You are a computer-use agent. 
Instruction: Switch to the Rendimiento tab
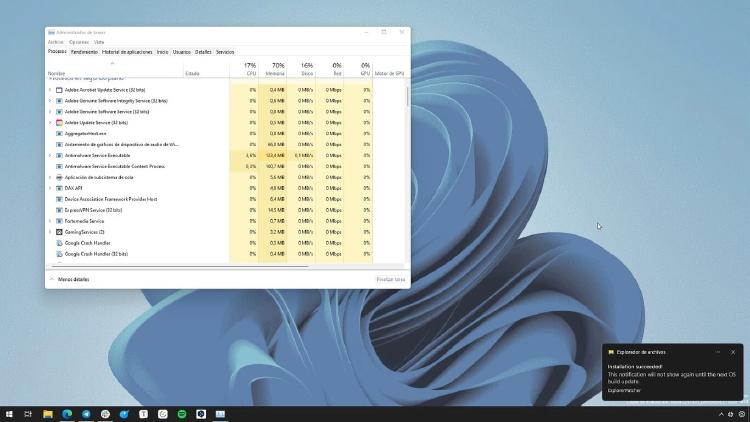[84, 51]
